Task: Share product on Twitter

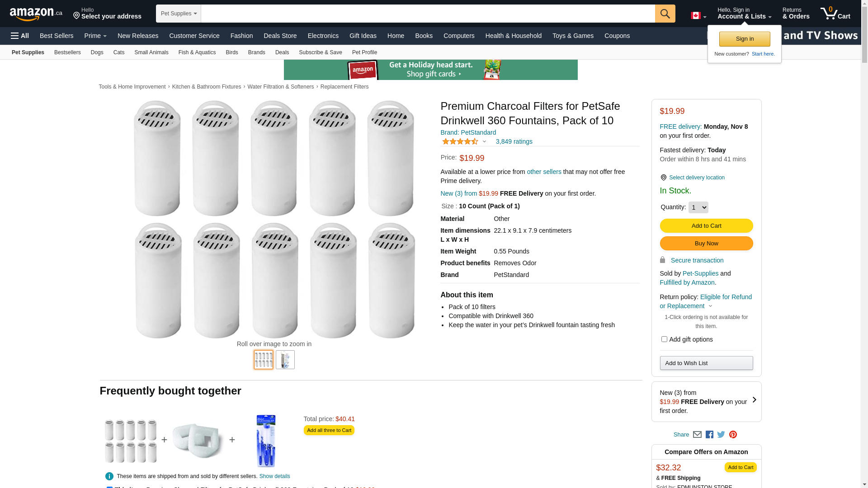Action: coord(721,435)
